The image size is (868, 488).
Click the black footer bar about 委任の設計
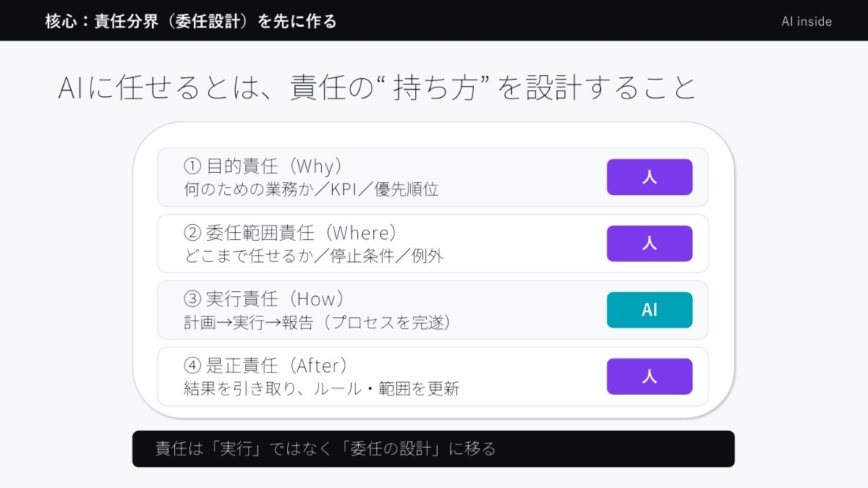click(433, 449)
